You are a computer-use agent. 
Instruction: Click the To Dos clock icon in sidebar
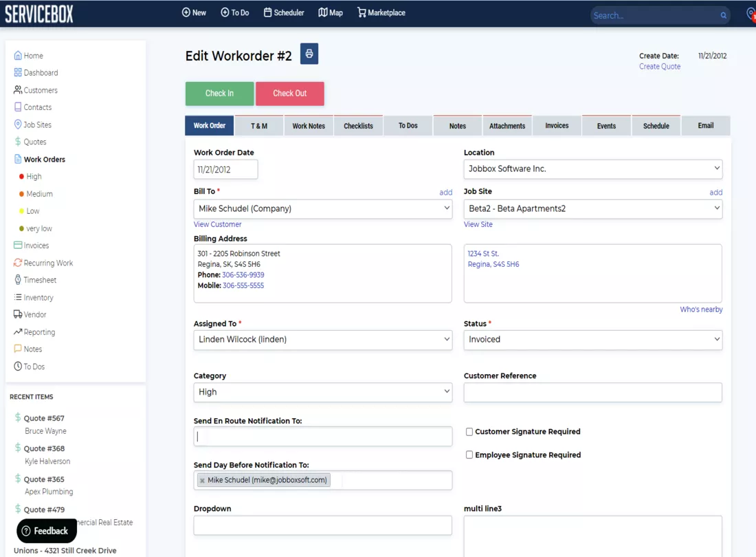[18, 367]
